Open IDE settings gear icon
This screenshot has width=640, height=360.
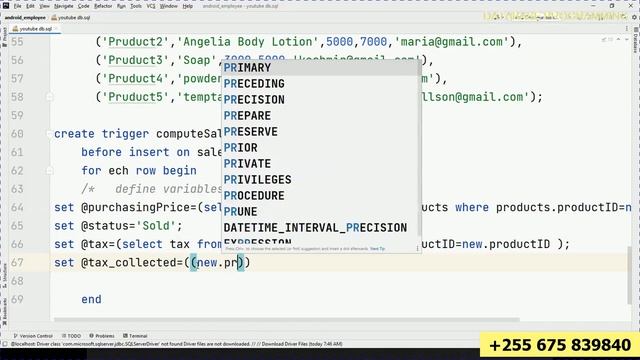(634, 17)
